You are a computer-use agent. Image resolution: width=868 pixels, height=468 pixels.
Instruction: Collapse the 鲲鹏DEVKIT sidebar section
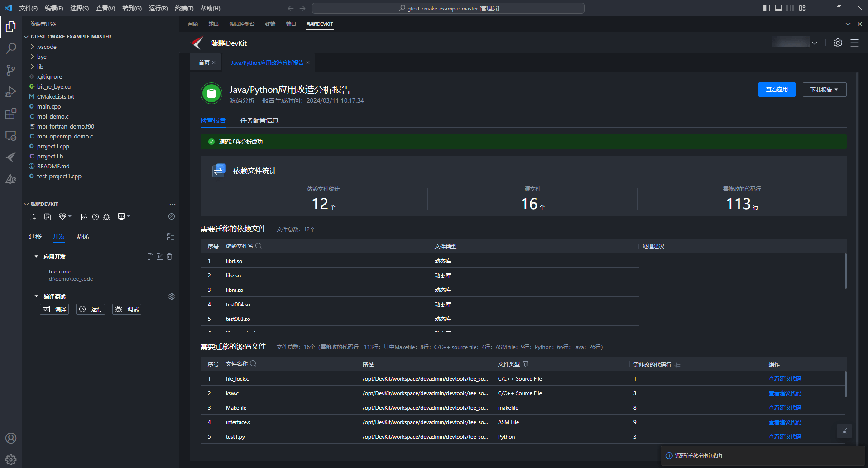[26, 204]
